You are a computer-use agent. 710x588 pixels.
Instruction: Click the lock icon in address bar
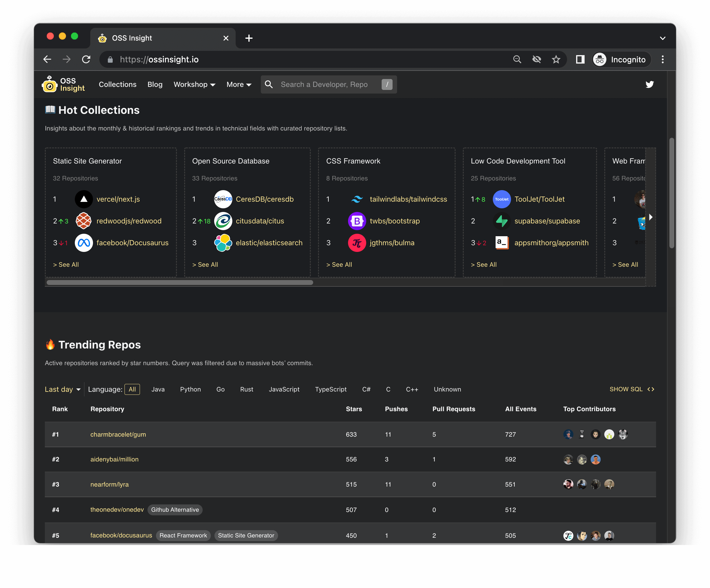coord(110,59)
